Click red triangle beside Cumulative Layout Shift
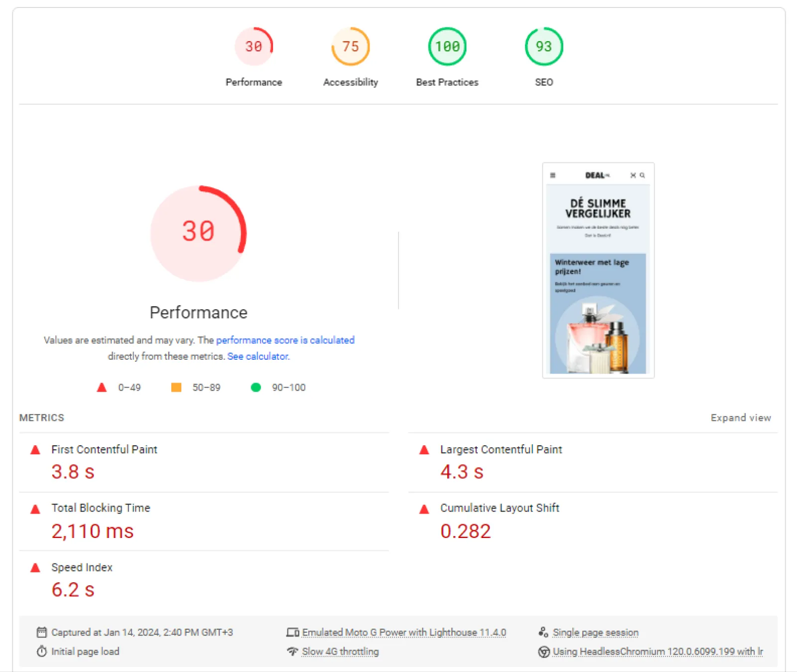The width and height of the screenshot is (797, 672). pyautogui.click(x=424, y=509)
